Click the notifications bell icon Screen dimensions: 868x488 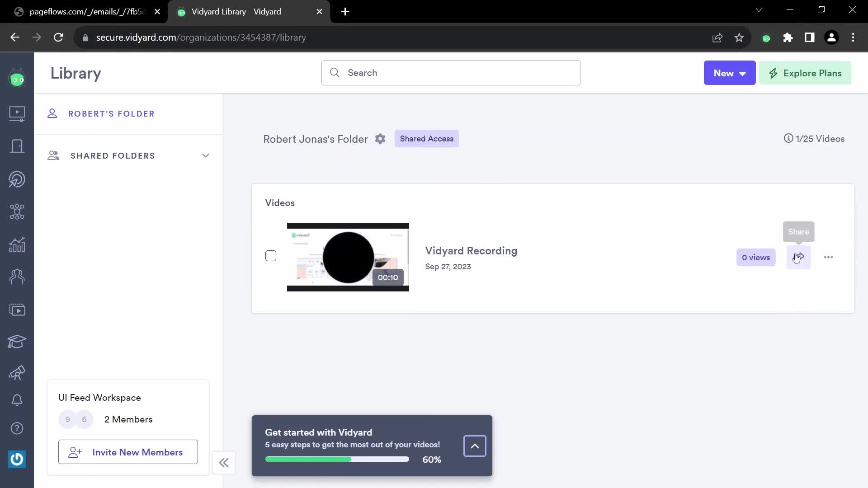[17, 399]
